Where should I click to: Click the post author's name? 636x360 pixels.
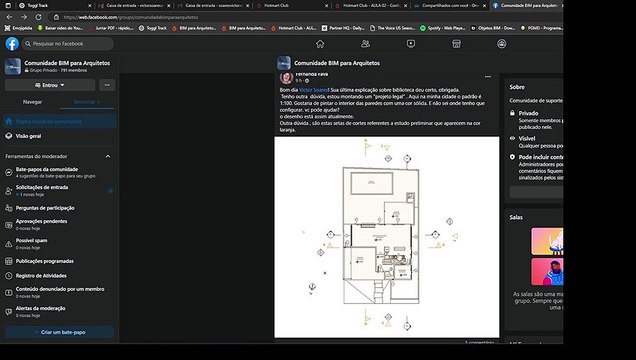pos(312,74)
